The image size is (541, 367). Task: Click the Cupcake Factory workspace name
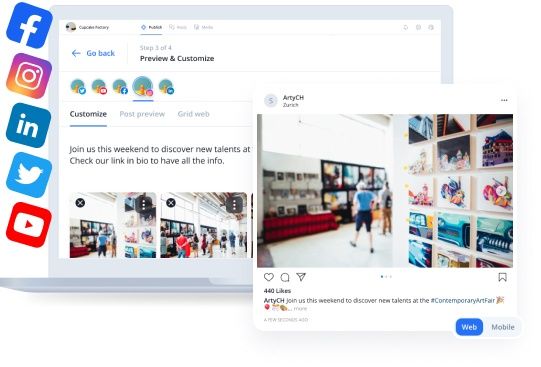(94, 27)
